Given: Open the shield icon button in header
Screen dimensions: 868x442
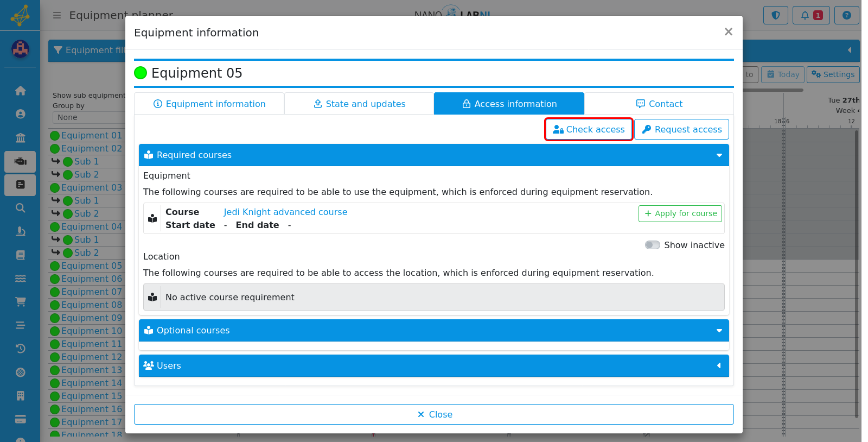Looking at the screenshot, I should click(x=775, y=15).
